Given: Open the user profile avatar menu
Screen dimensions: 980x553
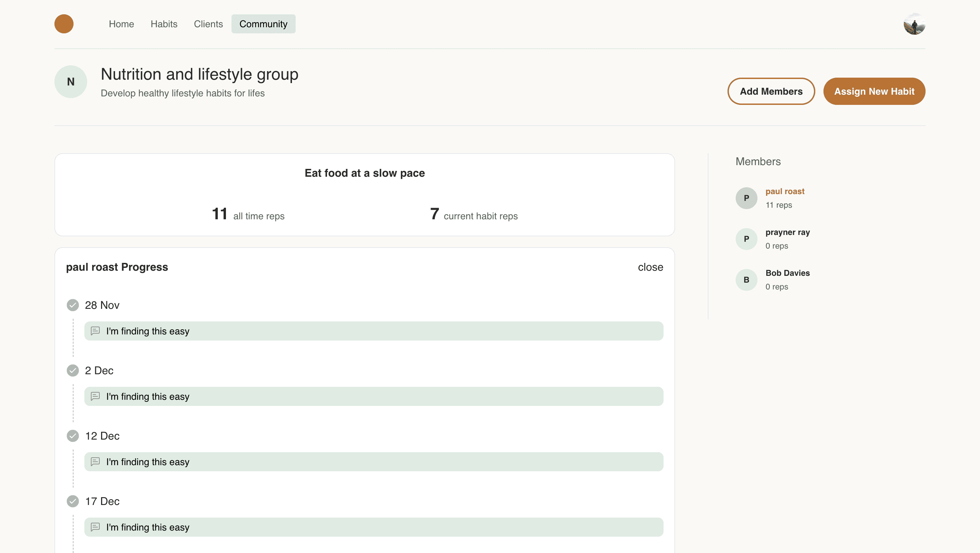Looking at the screenshot, I should click(914, 24).
